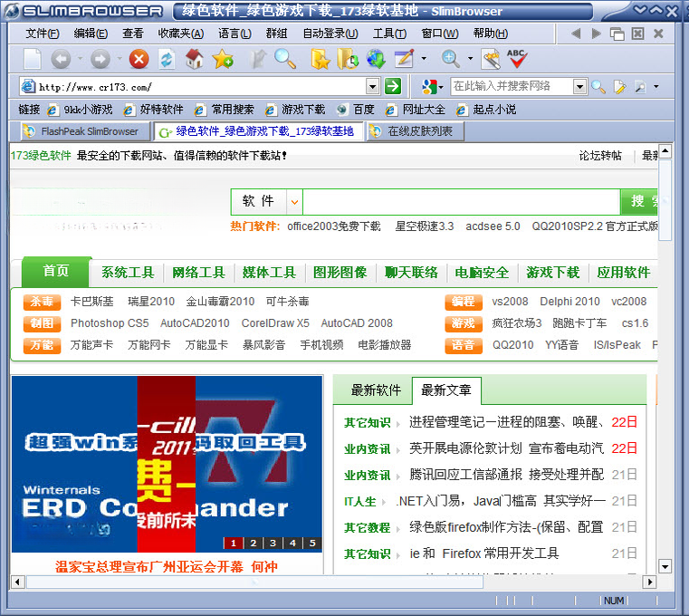Click the 9kk小游戏 bookmark link
The height and width of the screenshot is (616, 689).
click(81, 110)
